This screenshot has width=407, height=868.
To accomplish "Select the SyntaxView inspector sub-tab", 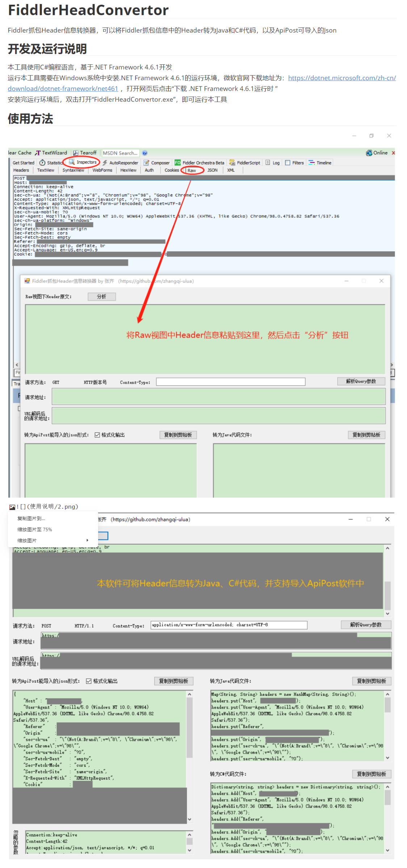I will pos(73,170).
